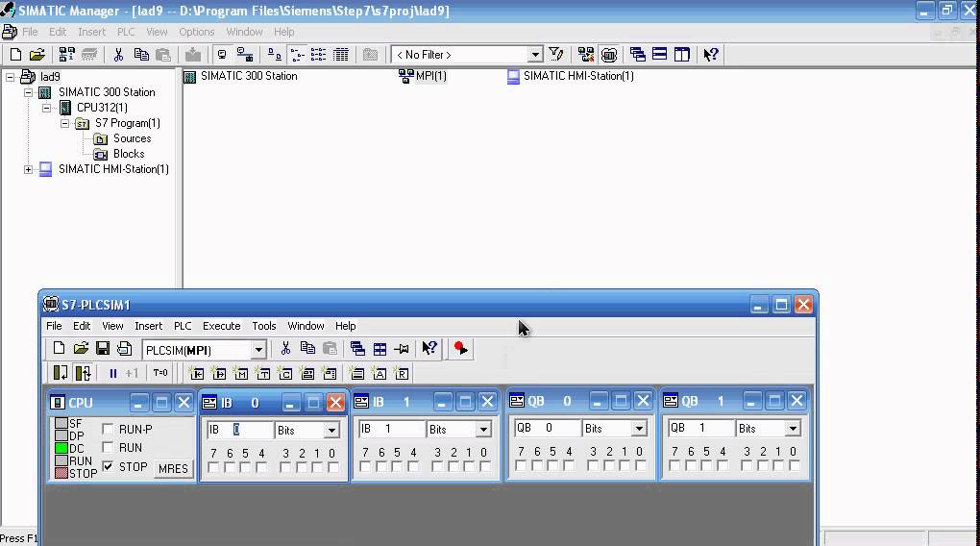Insert Counter icon in PLCSIM
Viewport: 980px width, 546px height.
pos(285,373)
